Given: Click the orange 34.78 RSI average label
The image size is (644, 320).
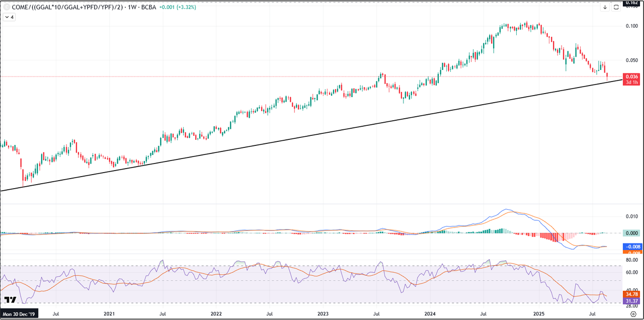Looking at the screenshot, I should [x=632, y=294].
